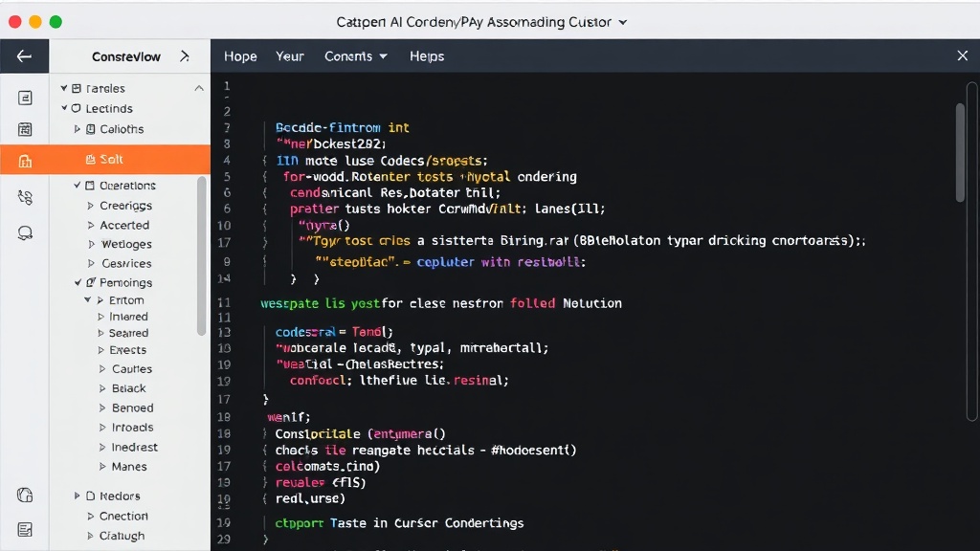Select the Benoed tree item
980x551 pixels.
(x=132, y=408)
